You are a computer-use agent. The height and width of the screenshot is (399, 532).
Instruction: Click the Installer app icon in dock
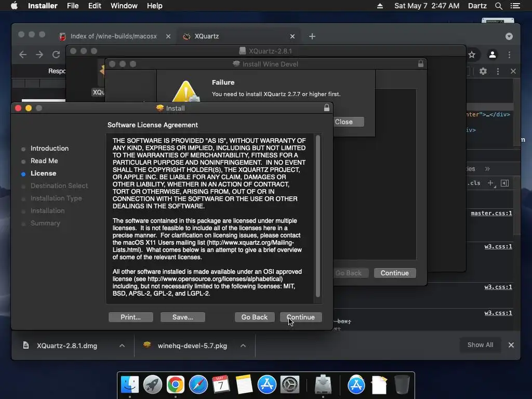pos(323,384)
